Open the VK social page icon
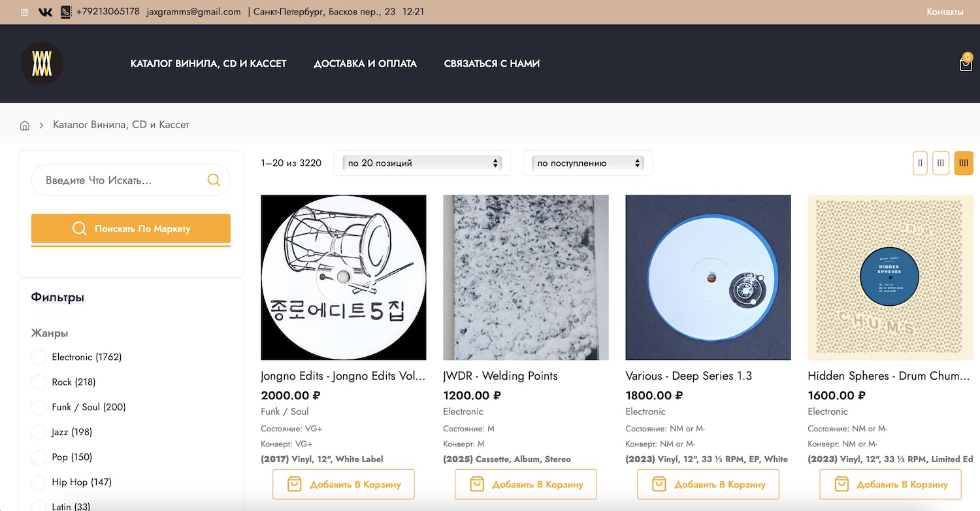The width and height of the screenshot is (980, 511). coord(45,12)
